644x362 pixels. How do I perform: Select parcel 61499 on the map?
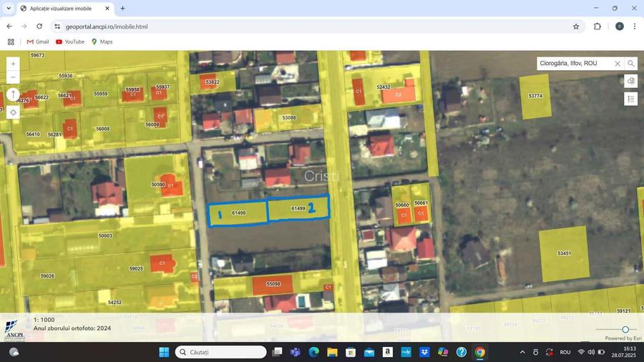coord(298,208)
